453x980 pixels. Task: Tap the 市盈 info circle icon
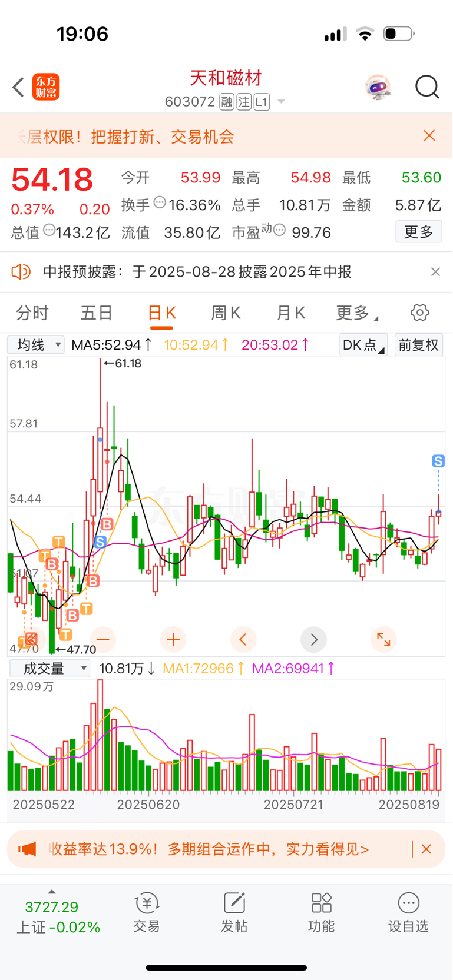[x=280, y=230]
